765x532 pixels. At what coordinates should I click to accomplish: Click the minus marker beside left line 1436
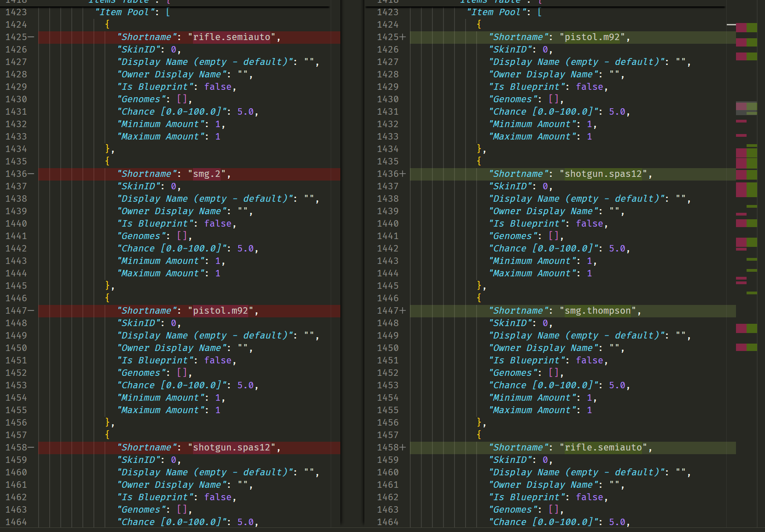coord(31,174)
